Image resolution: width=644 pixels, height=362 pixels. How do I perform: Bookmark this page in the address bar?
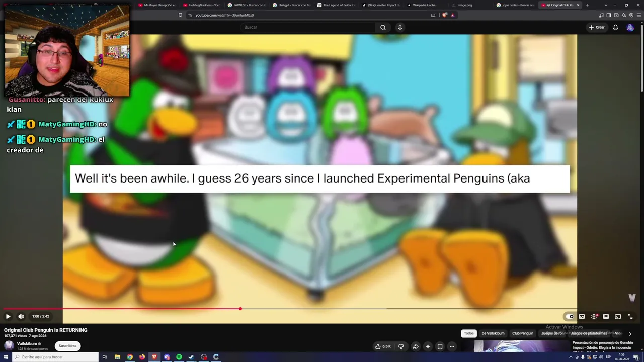click(180, 15)
